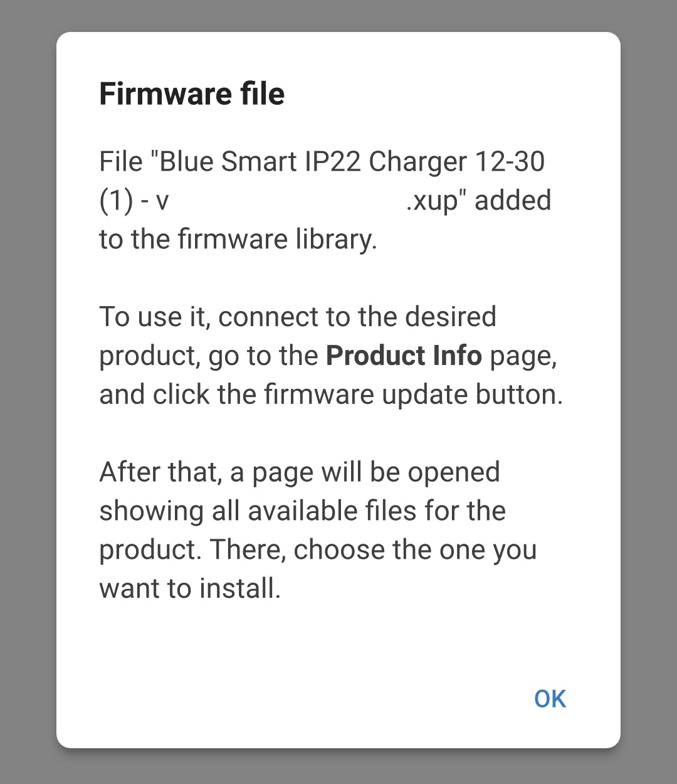Click the bold Product Info text
677x784 pixels.
pos(403,355)
